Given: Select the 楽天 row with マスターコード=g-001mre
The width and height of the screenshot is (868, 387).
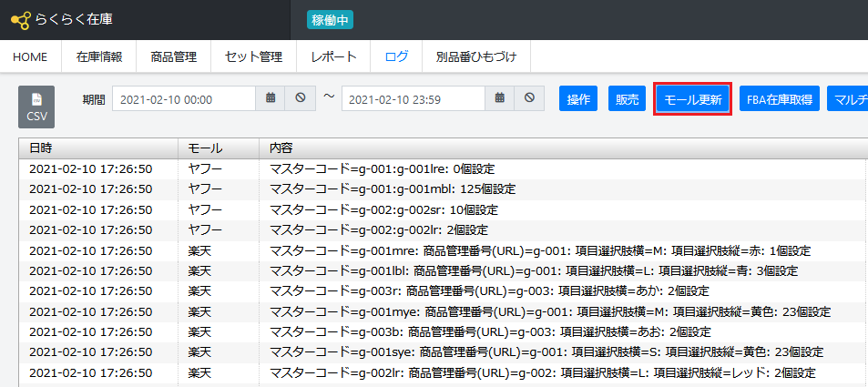Looking at the screenshot, I should 443,250.
